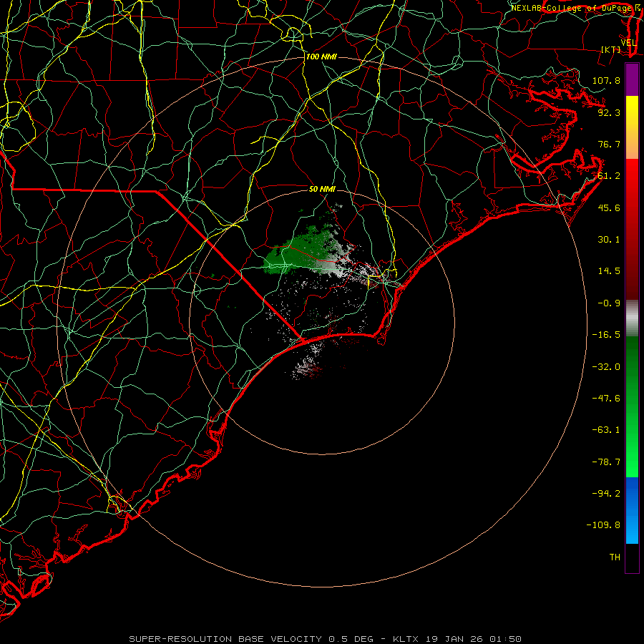
Task: Click the [KT] units label
Action: pyautogui.click(x=611, y=49)
